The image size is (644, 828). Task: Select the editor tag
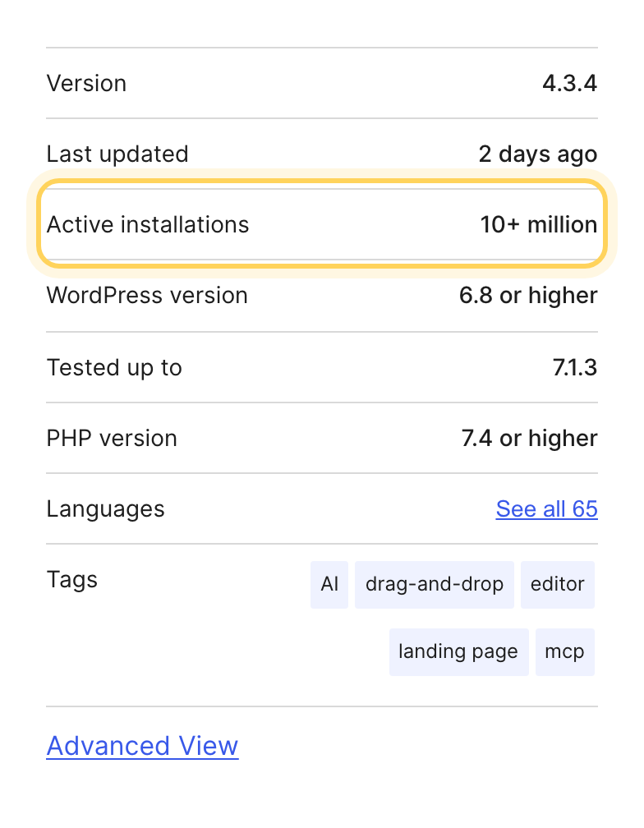tap(558, 585)
